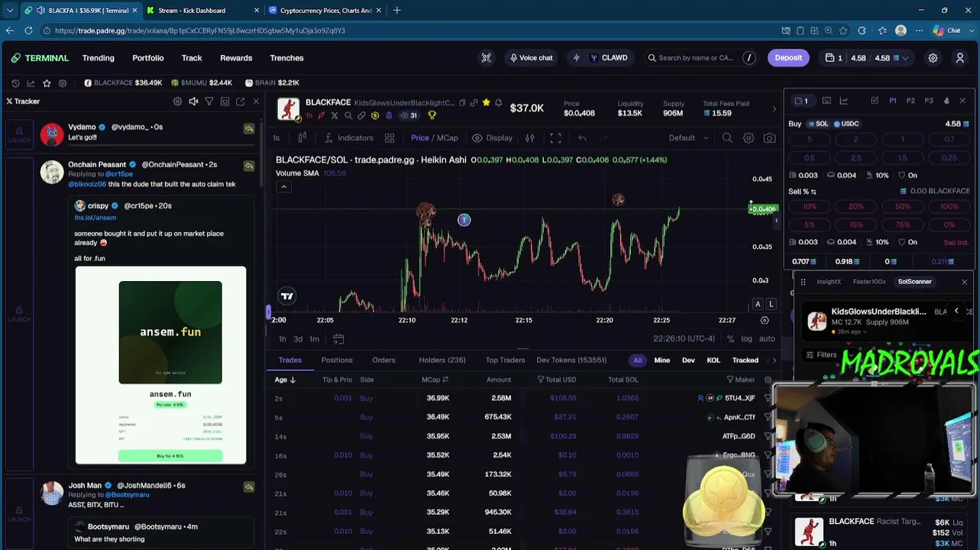Start Voice chat
980x550 pixels.
coord(531,58)
